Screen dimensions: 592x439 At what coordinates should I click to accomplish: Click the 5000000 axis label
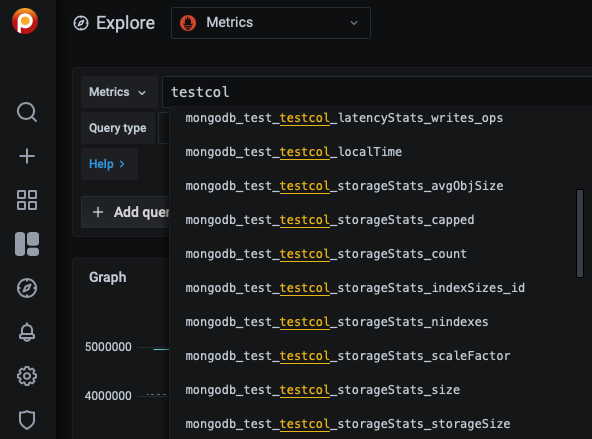pos(108,347)
